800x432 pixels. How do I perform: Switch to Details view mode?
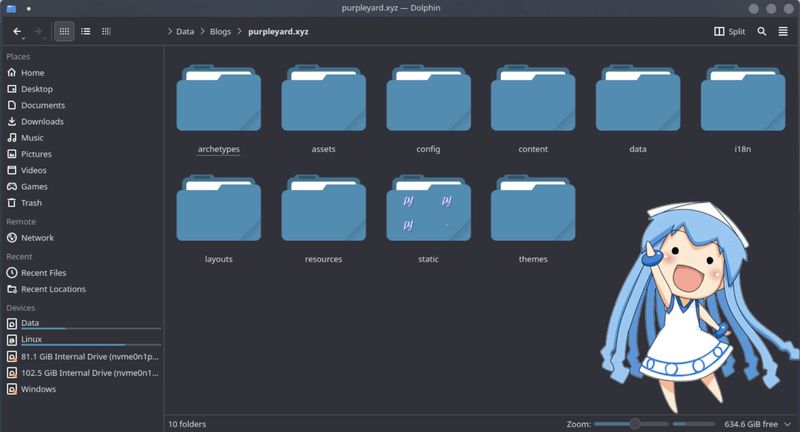(107, 32)
